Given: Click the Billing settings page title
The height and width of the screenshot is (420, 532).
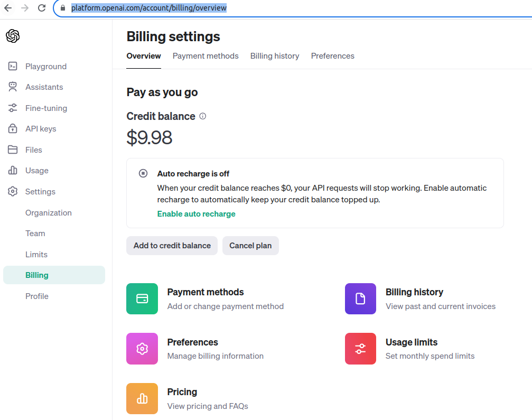Looking at the screenshot, I should point(173,36).
